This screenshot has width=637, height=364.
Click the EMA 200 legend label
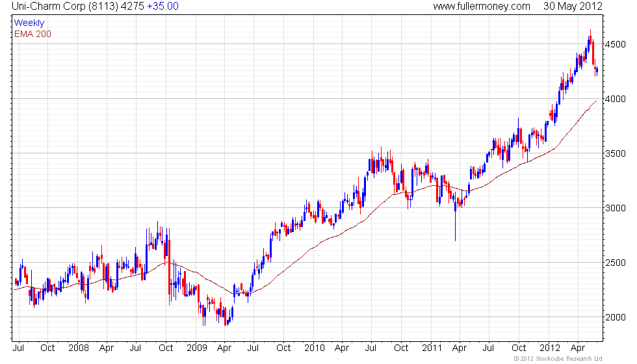[32, 34]
